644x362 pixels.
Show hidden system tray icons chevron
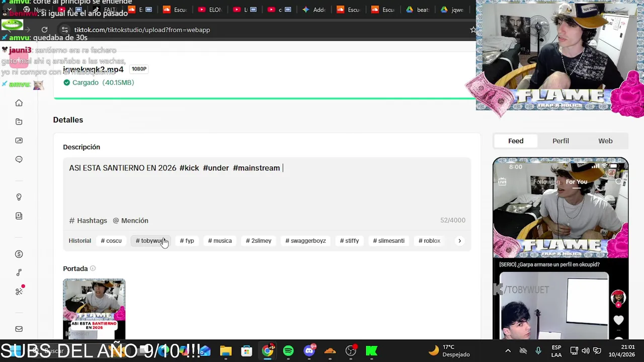(x=508, y=351)
